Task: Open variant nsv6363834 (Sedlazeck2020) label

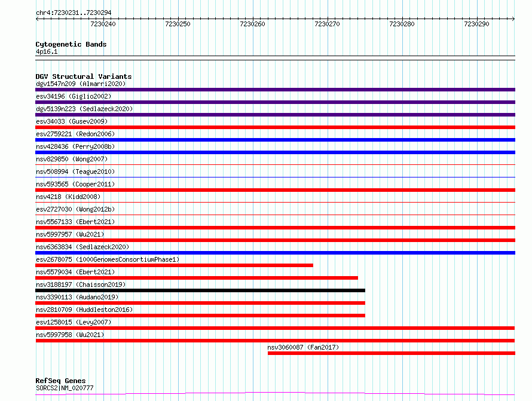Action: point(82,247)
